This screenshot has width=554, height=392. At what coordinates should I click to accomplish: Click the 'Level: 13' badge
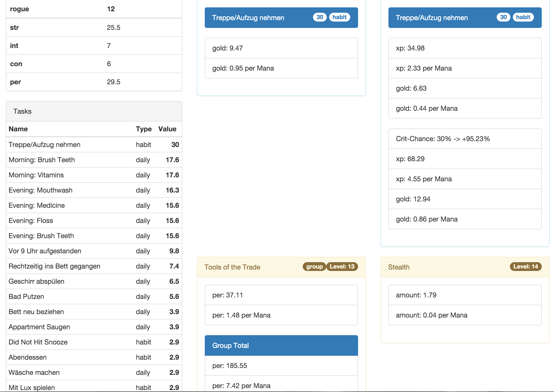(342, 267)
